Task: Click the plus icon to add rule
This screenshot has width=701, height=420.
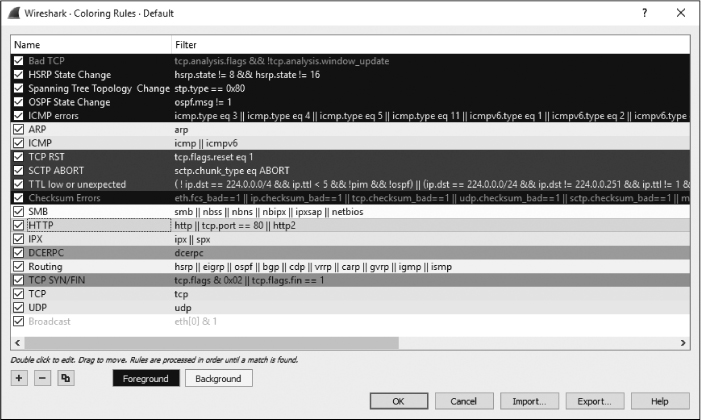Action: pos(19,378)
